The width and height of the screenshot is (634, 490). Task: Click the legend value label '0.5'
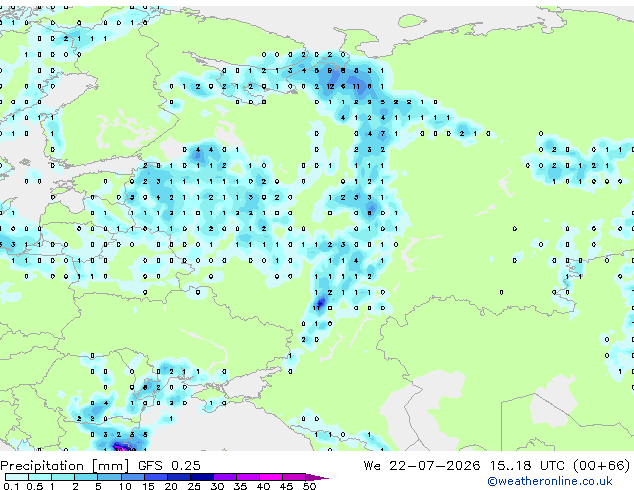[x=35, y=486]
